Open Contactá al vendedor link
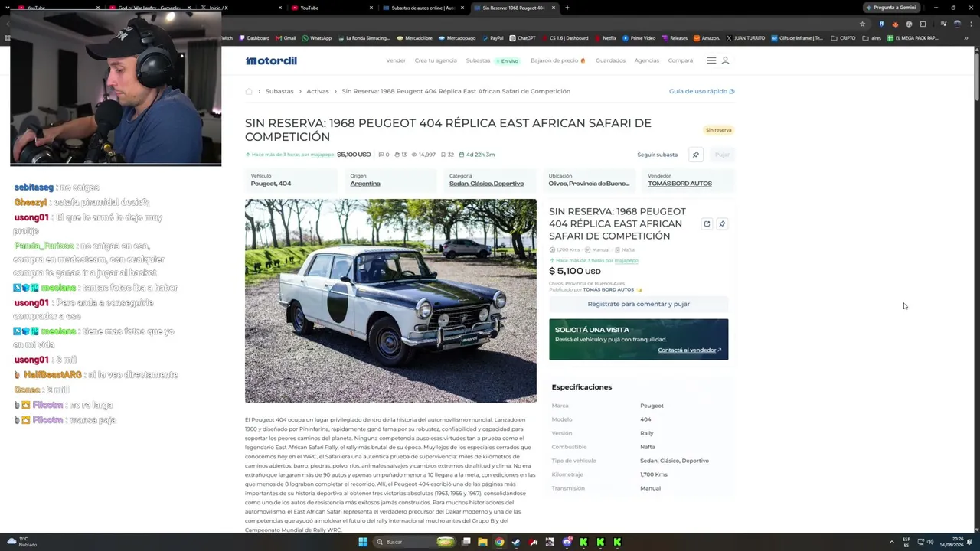980x551 pixels. coord(689,350)
